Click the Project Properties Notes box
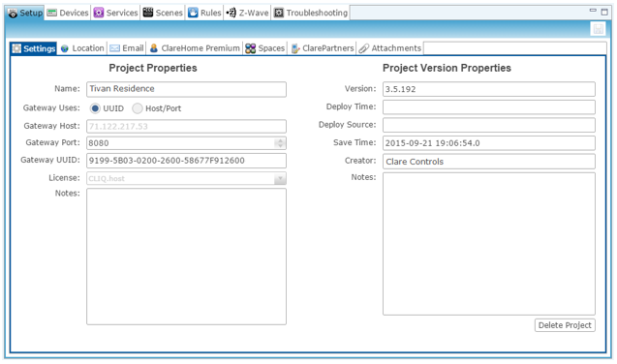 tap(186, 257)
